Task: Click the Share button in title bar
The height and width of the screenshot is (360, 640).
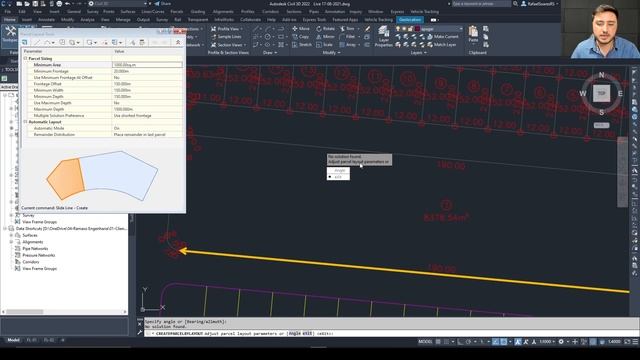Action: tap(163, 4)
